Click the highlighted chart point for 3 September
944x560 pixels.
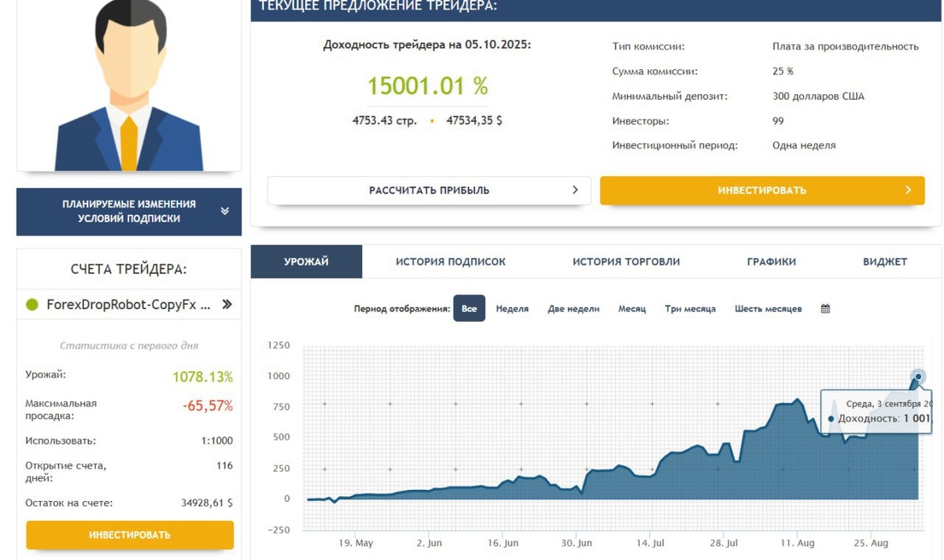click(x=918, y=376)
